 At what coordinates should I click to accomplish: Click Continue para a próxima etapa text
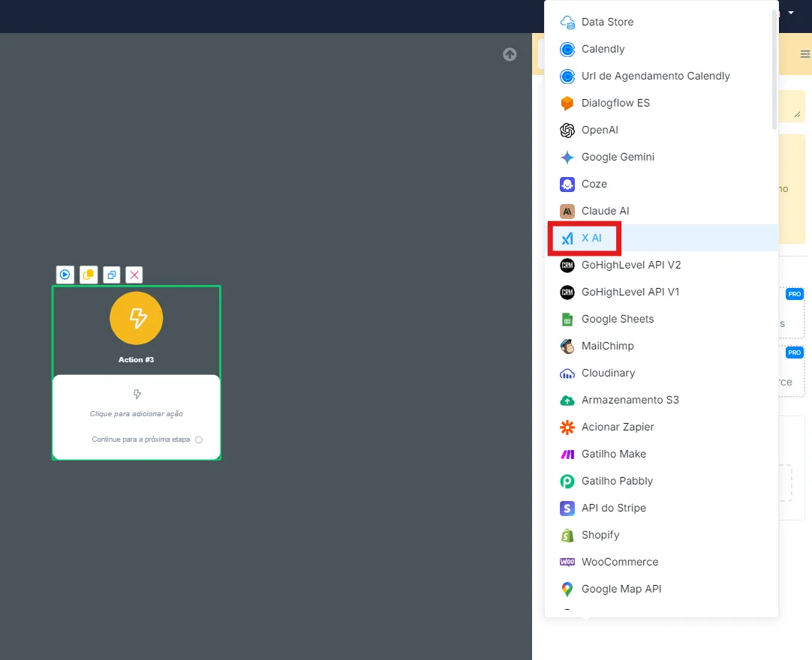(141, 439)
